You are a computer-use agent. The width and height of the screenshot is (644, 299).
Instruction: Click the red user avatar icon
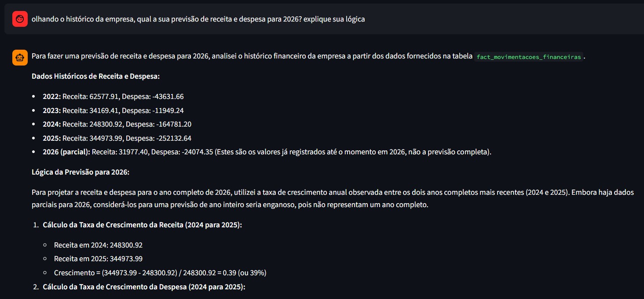point(20,19)
